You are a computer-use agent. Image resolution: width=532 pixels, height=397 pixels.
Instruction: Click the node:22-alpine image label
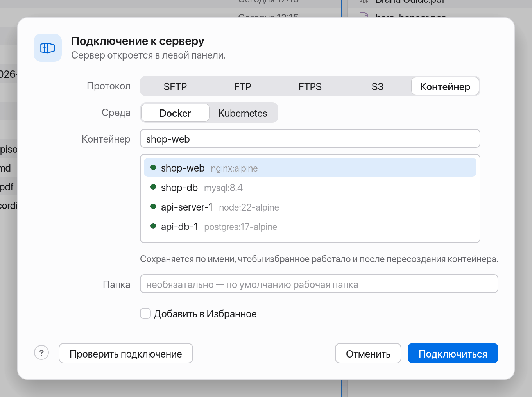click(249, 207)
